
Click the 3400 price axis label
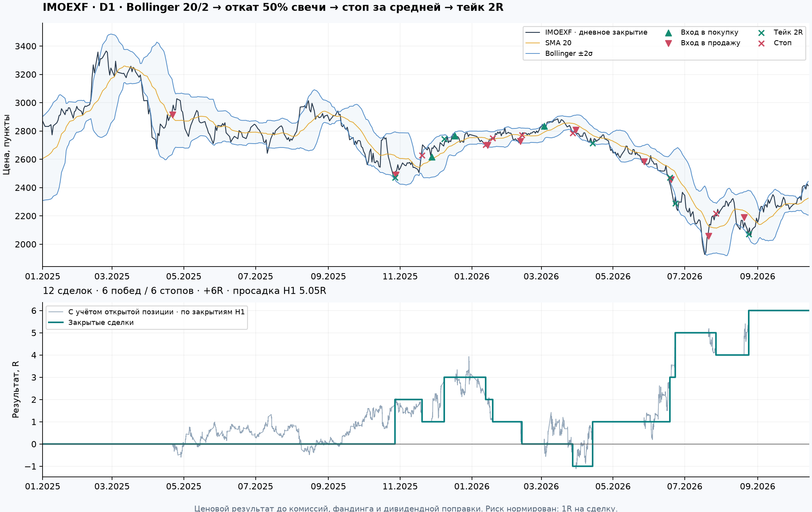(25, 46)
